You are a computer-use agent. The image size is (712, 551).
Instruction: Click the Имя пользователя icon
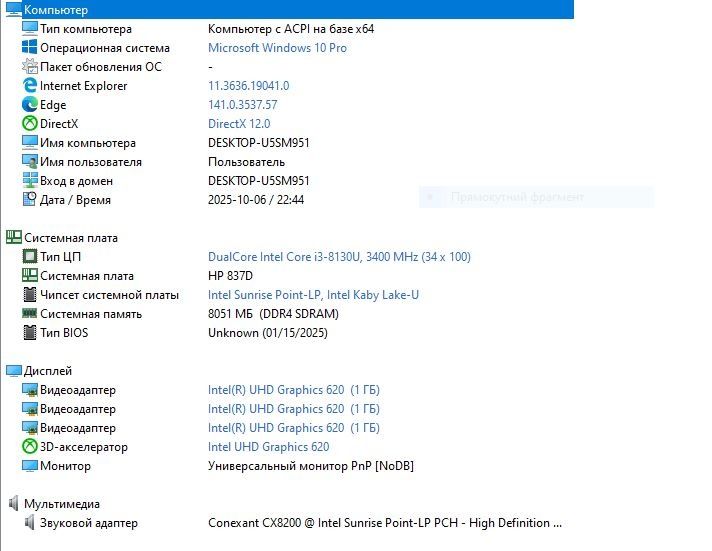click(30, 162)
